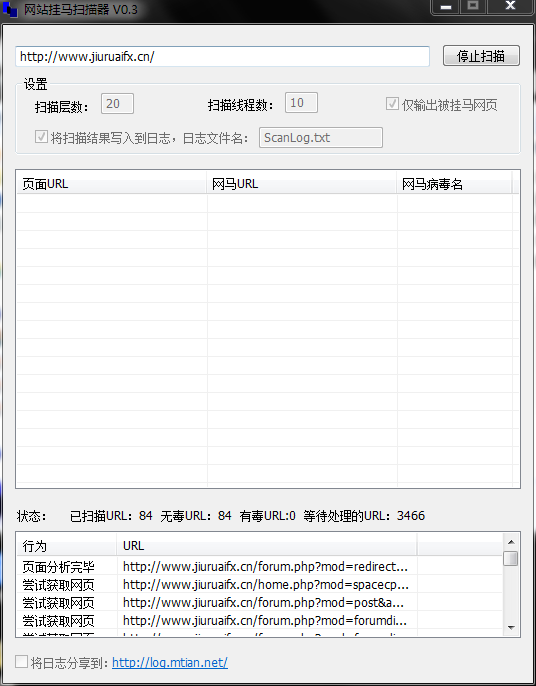Viewport: 536px width, 686px height.
Task: Select the home.php?mod=spacecp log row
Action: coord(260,584)
